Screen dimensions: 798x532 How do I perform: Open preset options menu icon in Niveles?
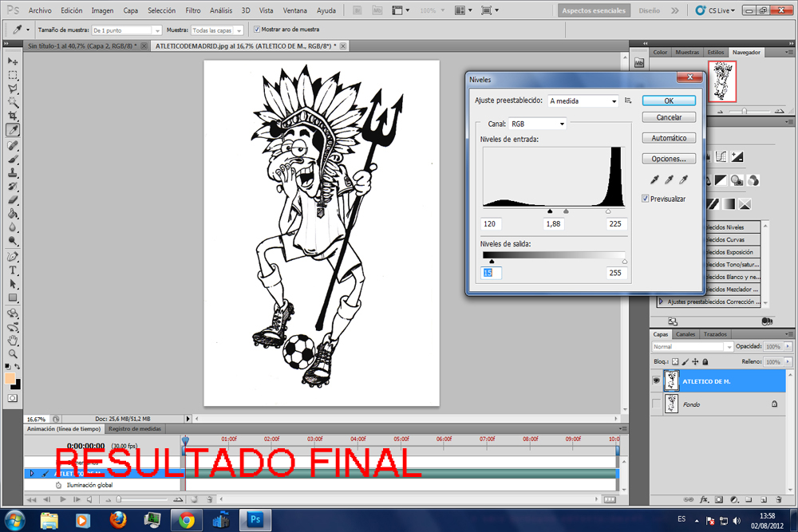628,100
